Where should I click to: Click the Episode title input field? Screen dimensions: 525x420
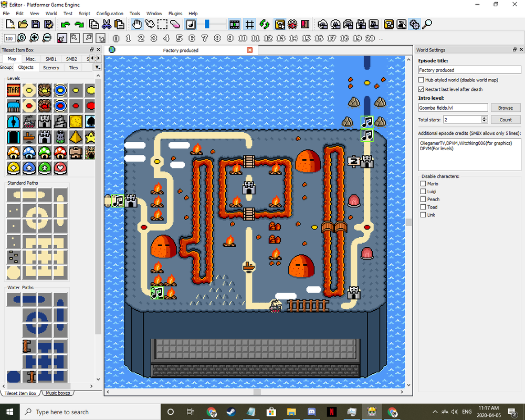[x=469, y=70]
